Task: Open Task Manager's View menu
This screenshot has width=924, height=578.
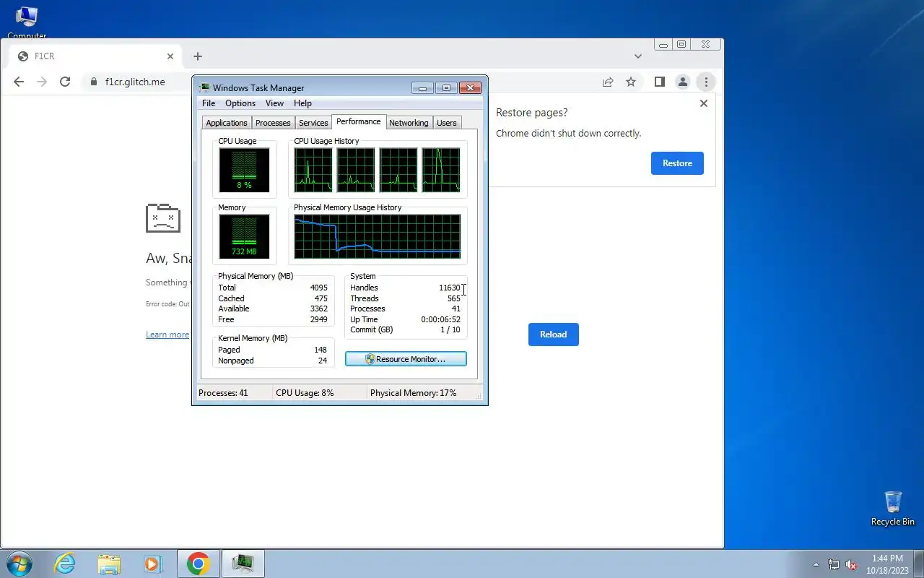Action: point(274,103)
